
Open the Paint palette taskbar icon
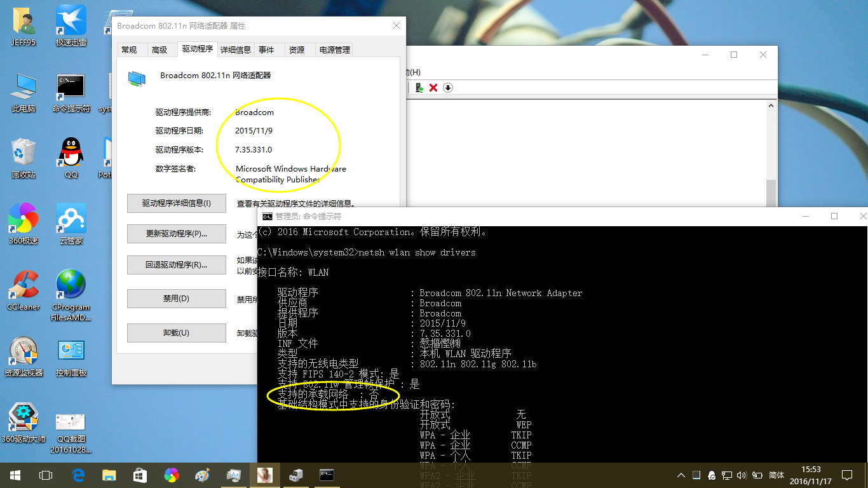pyautogui.click(x=202, y=475)
